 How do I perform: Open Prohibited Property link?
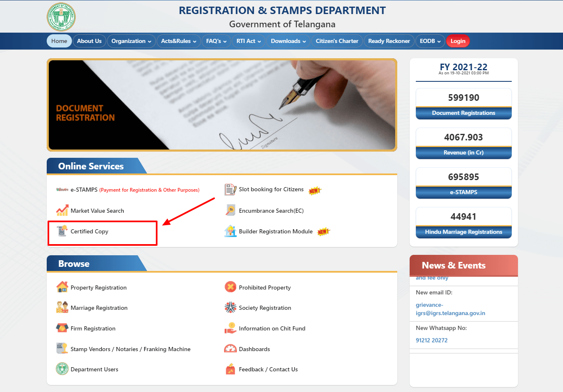pyautogui.click(x=265, y=287)
